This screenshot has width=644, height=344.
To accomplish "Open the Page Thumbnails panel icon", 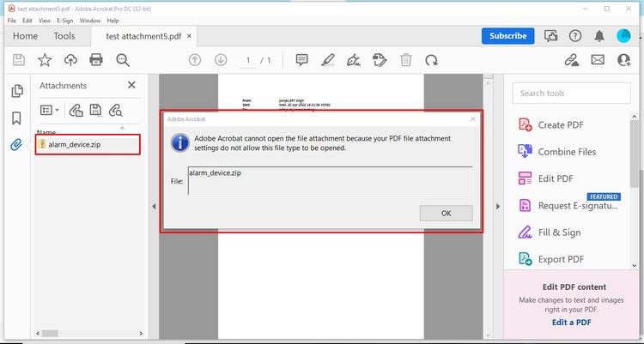I will pos(17,91).
